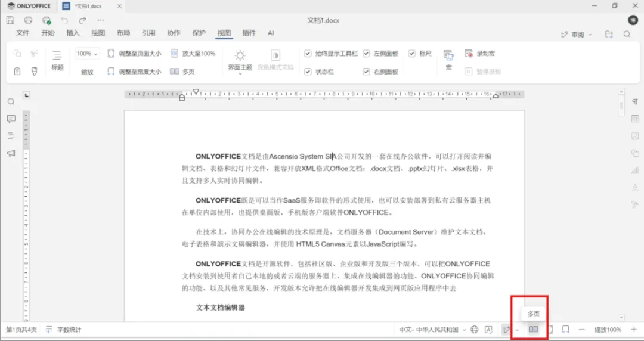644x341 pixels.
Task: Redo the last action
Action: pos(82,20)
